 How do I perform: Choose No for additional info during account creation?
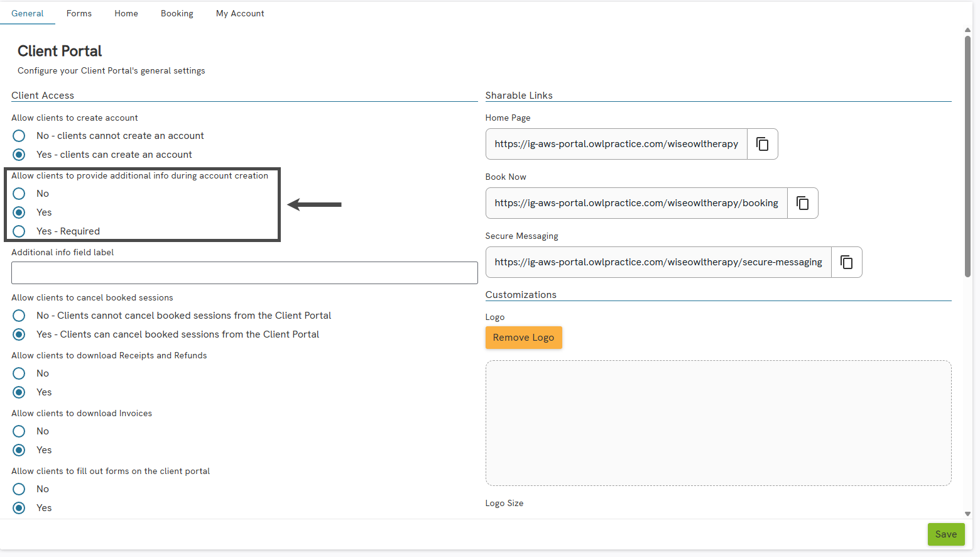(x=19, y=194)
